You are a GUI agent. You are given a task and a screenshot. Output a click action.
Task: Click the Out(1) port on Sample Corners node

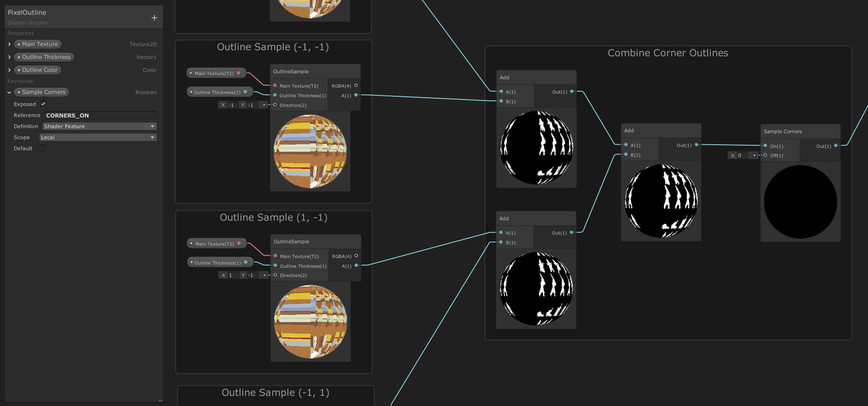(836, 146)
